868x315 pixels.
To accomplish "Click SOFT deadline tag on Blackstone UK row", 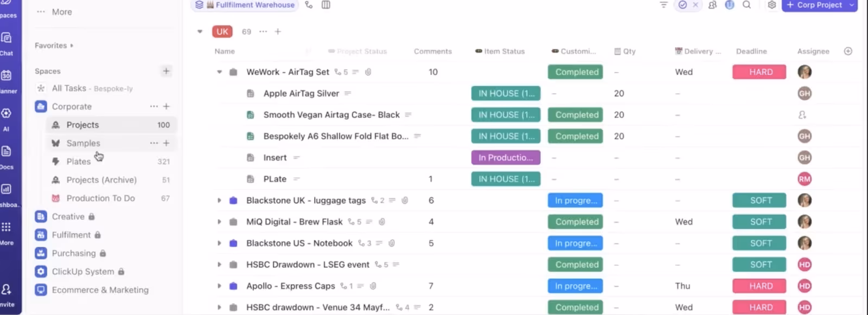I will 759,201.
